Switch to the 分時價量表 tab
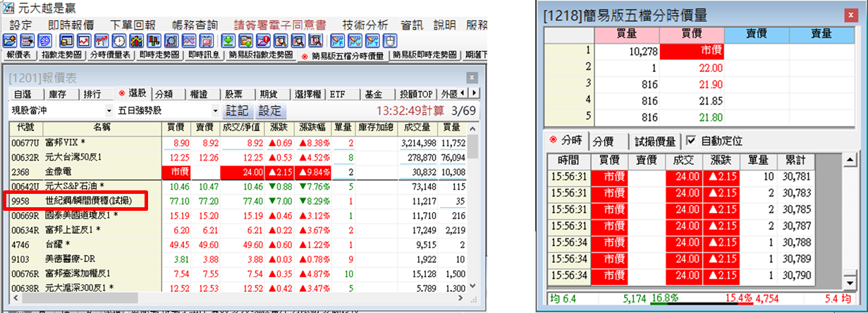Image resolution: width=868 pixels, height=313 pixels. click(110, 55)
